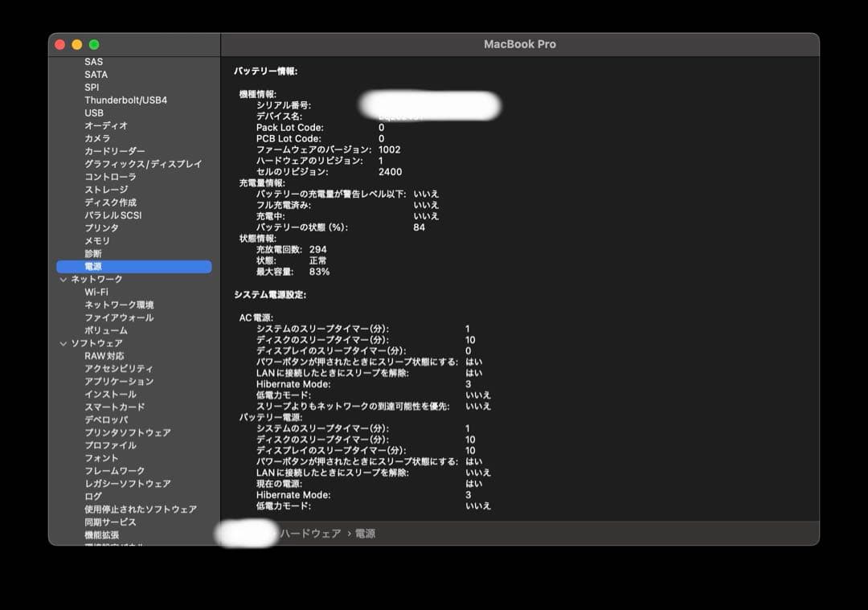Select フレームワーク entry
Viewport: 868px width, 610px height.
point(115,470)
